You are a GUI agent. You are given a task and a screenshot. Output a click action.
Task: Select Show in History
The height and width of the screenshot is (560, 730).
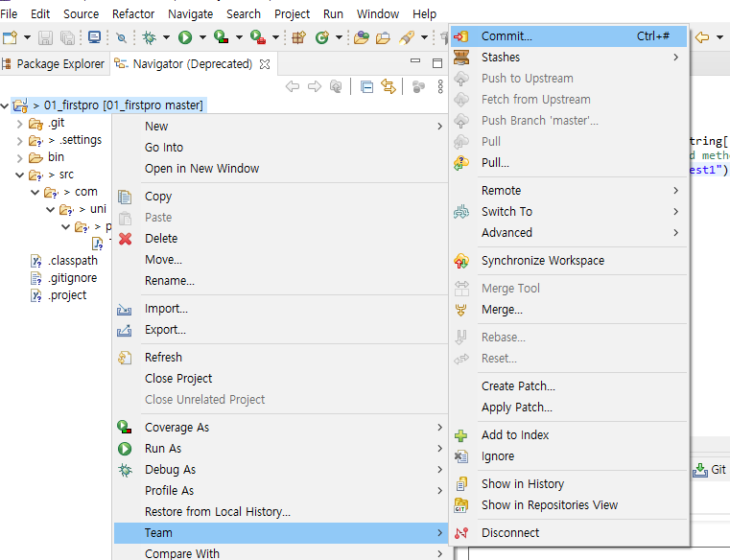click(569, 484)
